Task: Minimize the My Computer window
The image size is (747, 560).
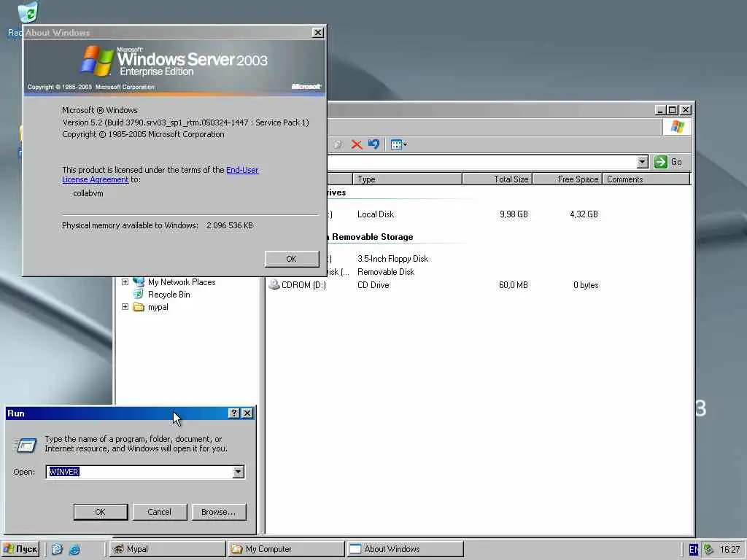Action: point(660,110)
